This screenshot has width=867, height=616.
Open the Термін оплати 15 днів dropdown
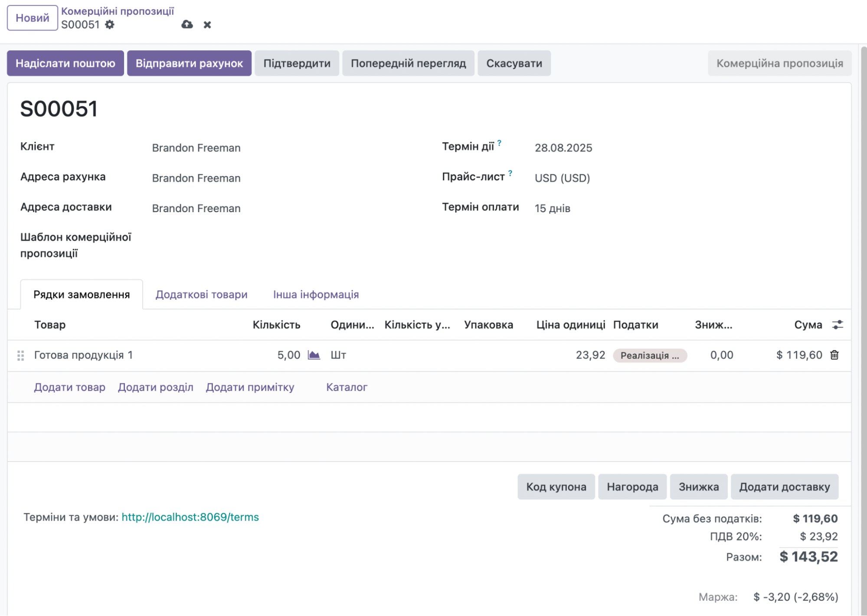[552, 209]
